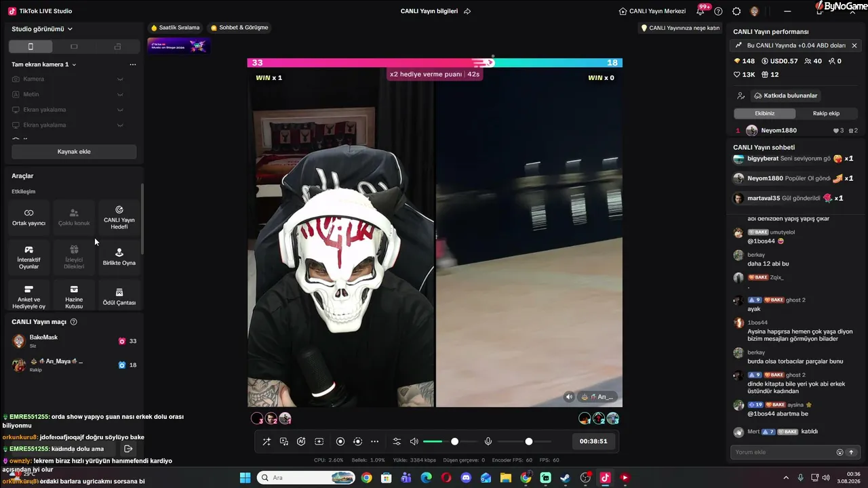Open Discord from the Windows taskbar
868x488 pixels.
466,478
